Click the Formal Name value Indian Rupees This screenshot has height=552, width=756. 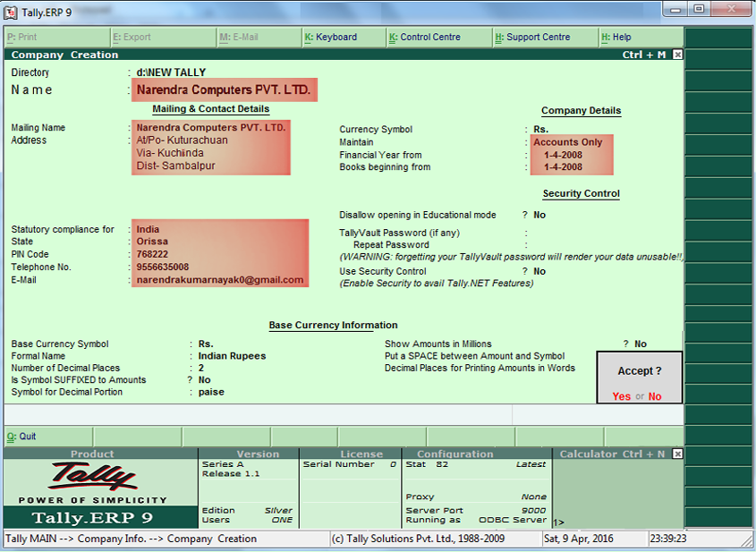pos(232,356)
